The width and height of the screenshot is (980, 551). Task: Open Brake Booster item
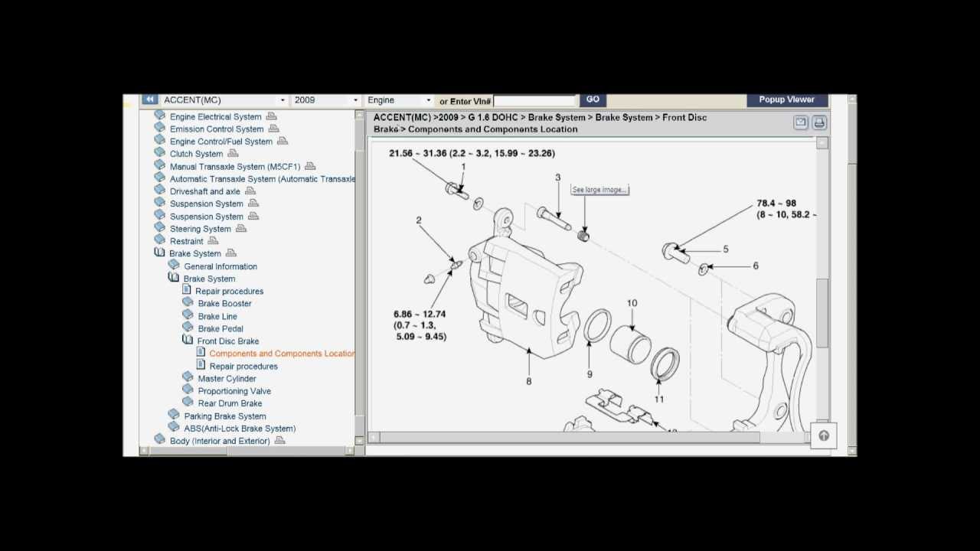coord(224,304)
